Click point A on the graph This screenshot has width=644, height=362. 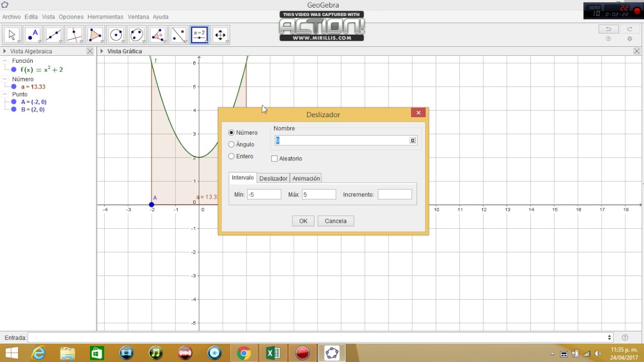click(151, 205)
